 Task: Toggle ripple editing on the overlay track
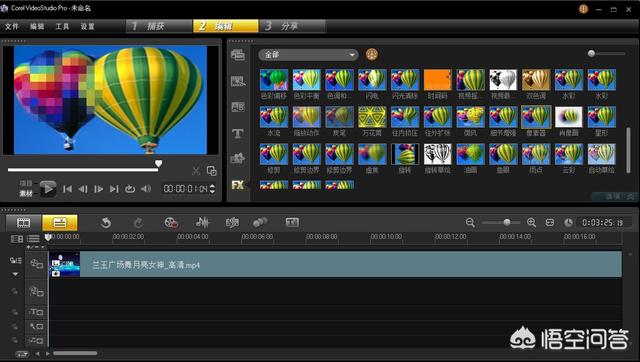pyautogui.click(x=14, y=291)
